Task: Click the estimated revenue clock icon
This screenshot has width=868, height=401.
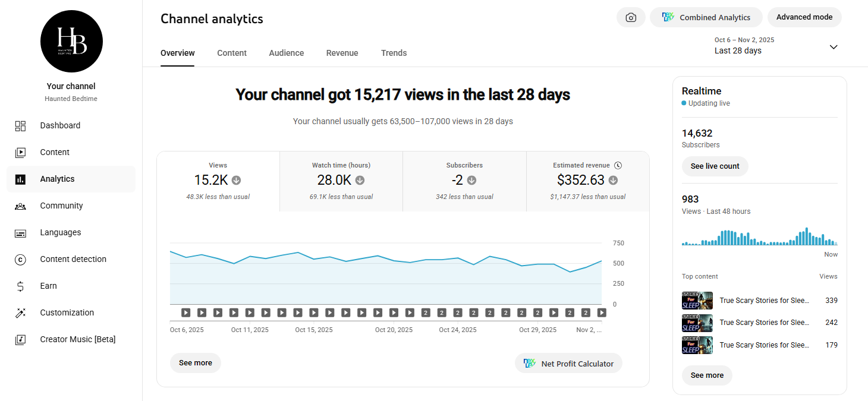Action: [x=618, y=166]
